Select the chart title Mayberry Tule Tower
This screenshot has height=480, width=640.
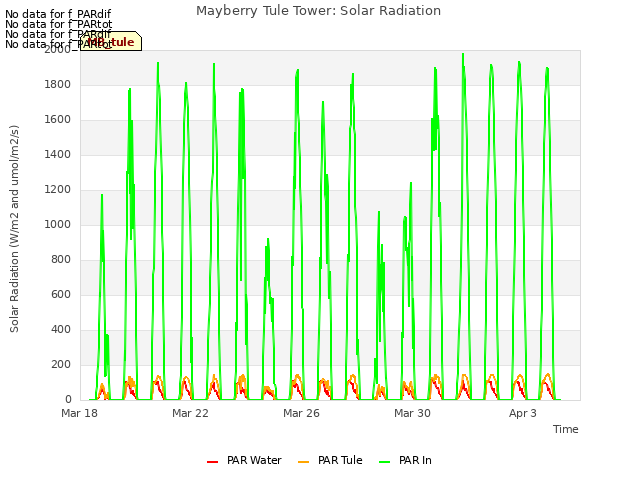pyautogui.click(x=318, y=11)
